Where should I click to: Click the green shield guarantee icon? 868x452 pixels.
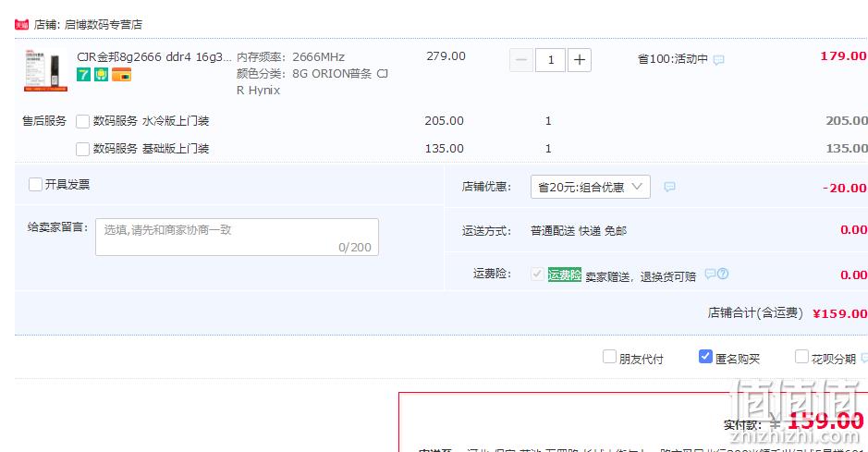pyautogui.click(x=101, y=74)
